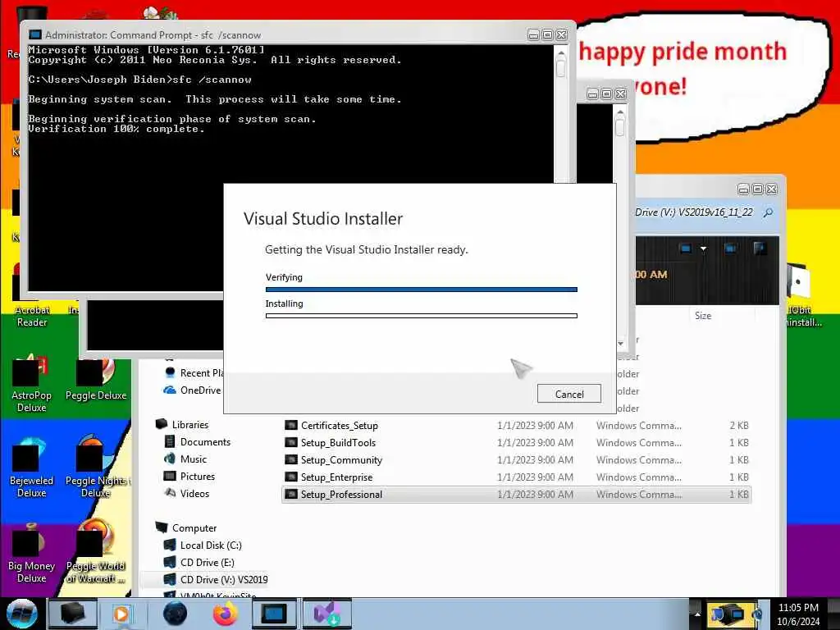Open Certificates_Setup file
The height and width of the screenshot is (630, 840).
[339, 426]
